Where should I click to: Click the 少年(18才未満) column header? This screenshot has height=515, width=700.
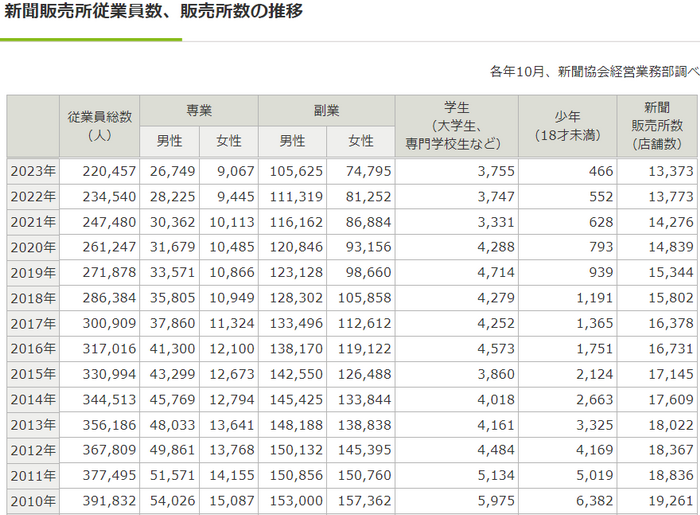click(x=567, y=125)
